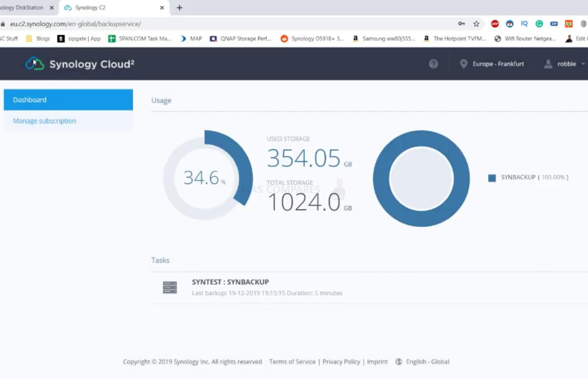Viewport: 588px width, 379px height.
Task: Open the Dashboard sidebar item
Action: (x=68, y=99)
